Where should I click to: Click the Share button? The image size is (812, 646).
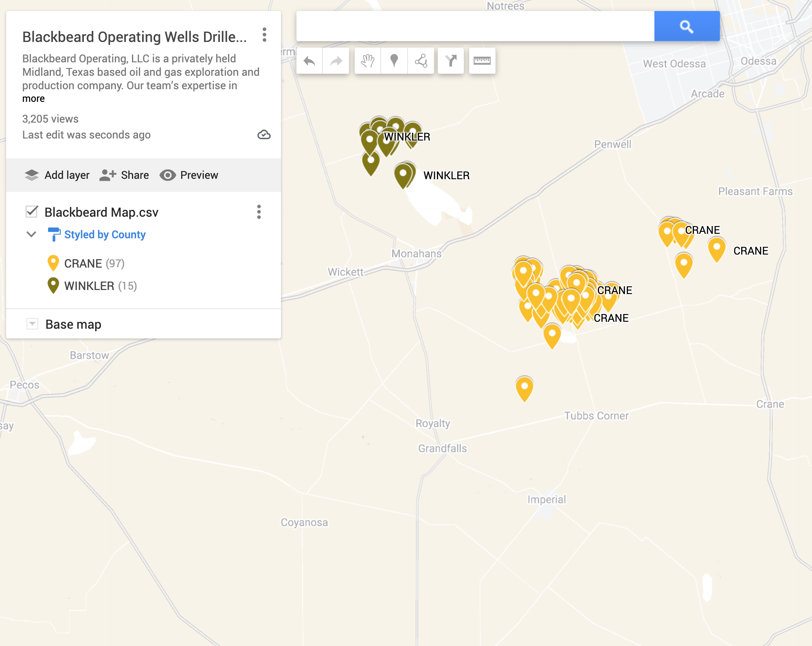125,175
